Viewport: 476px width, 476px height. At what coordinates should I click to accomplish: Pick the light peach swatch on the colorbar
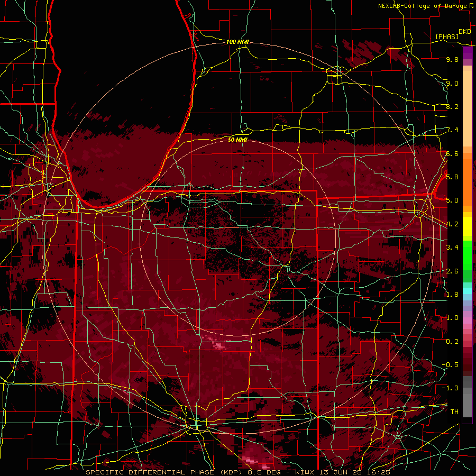point(467,108)
